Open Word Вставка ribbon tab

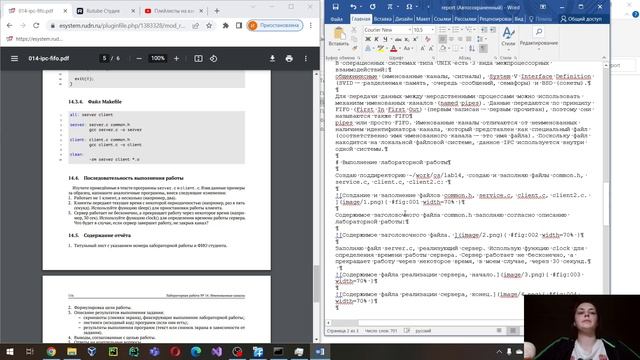(382, 19)
